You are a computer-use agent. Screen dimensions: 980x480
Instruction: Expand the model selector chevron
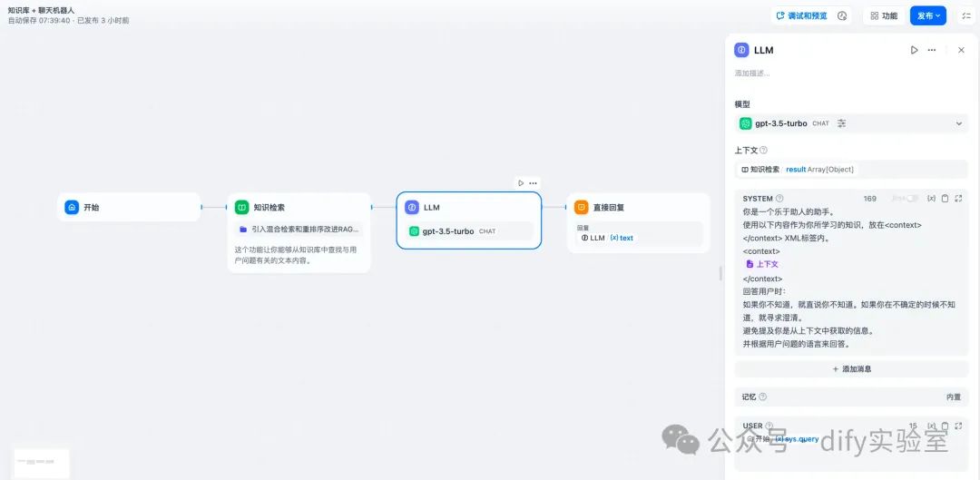coord(959,123)
